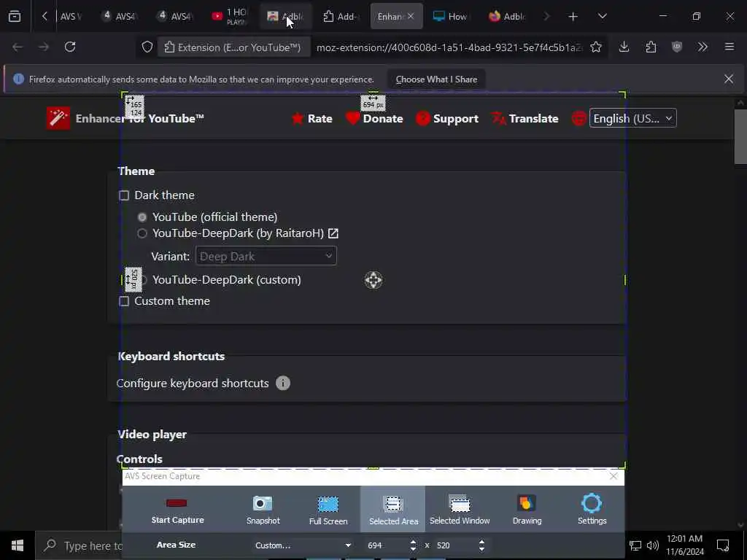The height and width of the screenshot is (560, 747).
Task: Open a new tab
Action: (x=573, y=16)
